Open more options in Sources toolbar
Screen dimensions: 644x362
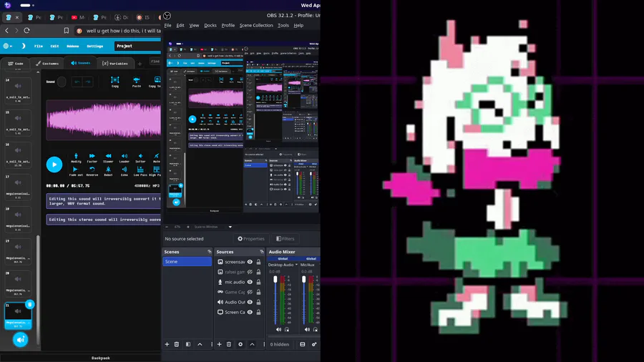(x=263, y=344)
